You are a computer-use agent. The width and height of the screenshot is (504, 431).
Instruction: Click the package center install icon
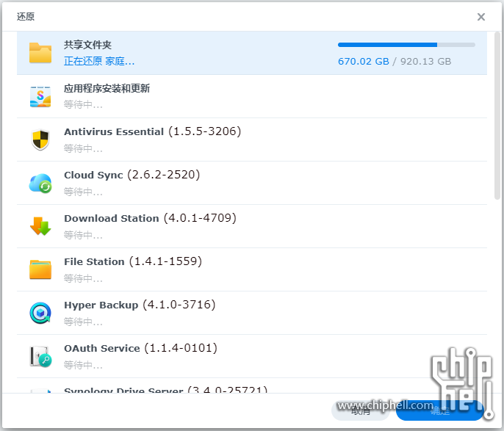[40, 96]
